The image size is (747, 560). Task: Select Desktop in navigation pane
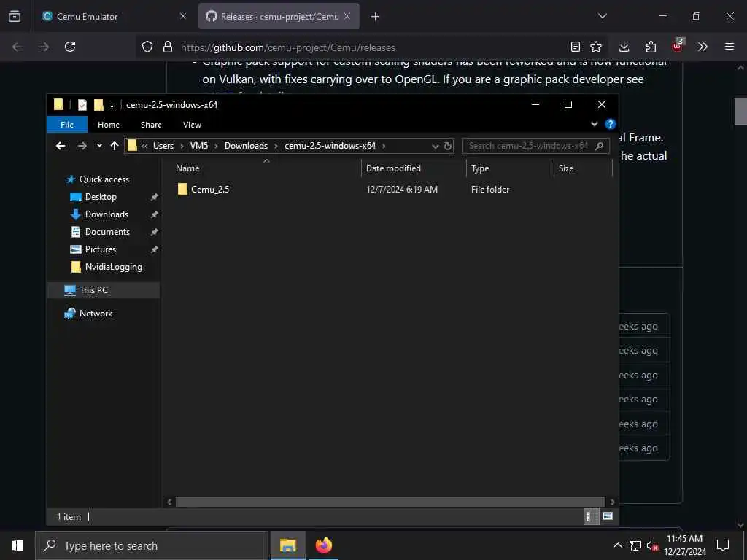point(101,197)
